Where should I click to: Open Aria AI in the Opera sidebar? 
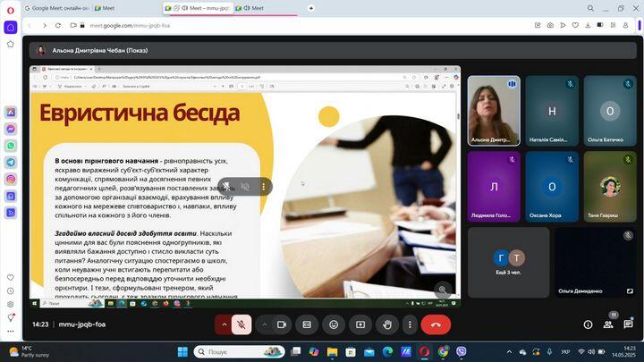[x=11, y=112]
